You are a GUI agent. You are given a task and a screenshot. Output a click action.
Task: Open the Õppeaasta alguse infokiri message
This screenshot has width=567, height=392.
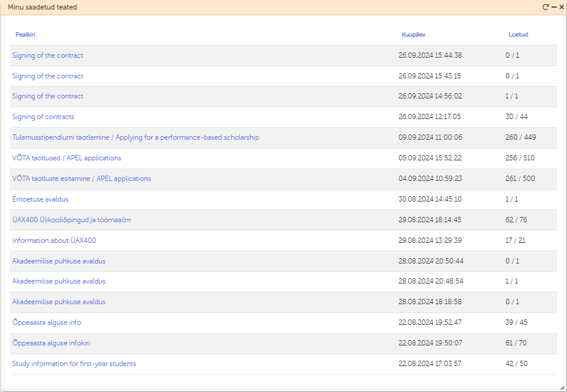[51, 343]
